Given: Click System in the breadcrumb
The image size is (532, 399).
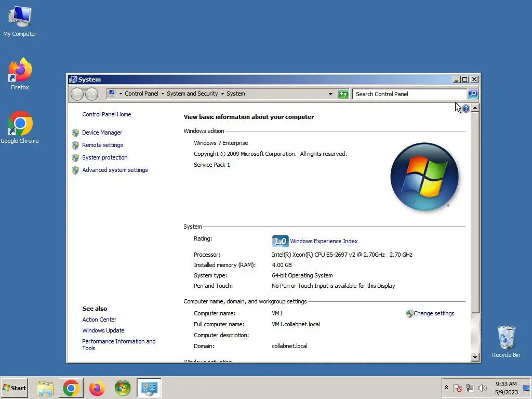Looking at the screenshot, I should coord(236,94).
